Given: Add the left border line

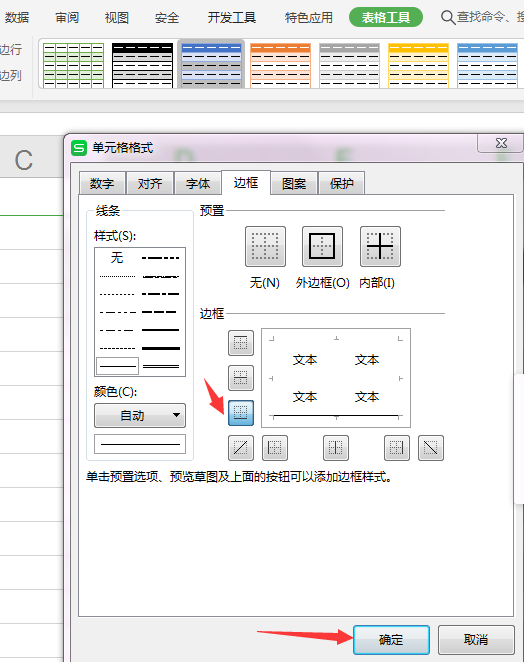Looking at the screenshot, I should coord(275,448).
